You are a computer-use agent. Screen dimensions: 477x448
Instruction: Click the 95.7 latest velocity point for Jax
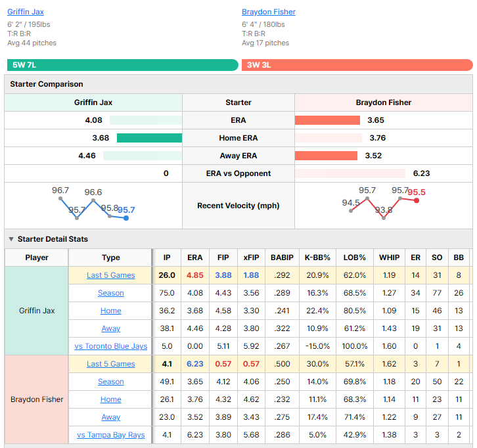point(126,218)
